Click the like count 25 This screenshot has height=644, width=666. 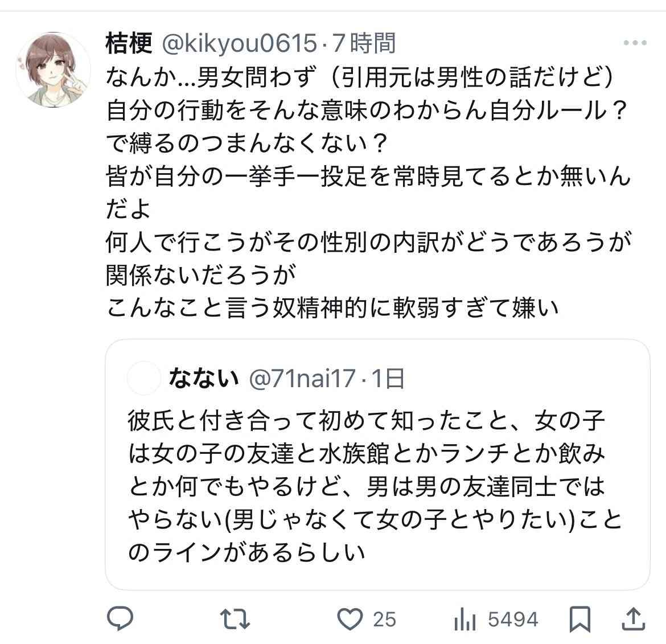coord(385,619)
